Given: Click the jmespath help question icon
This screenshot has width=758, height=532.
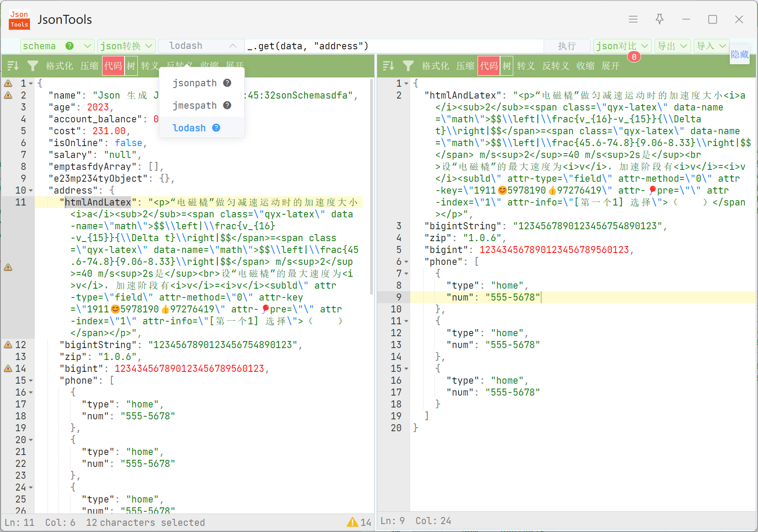Looking at the screenshot, I should tap(227, 105).
